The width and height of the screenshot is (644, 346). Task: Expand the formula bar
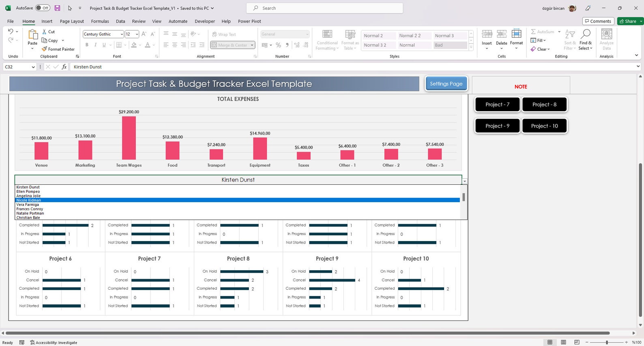click(x=638, y=66)
